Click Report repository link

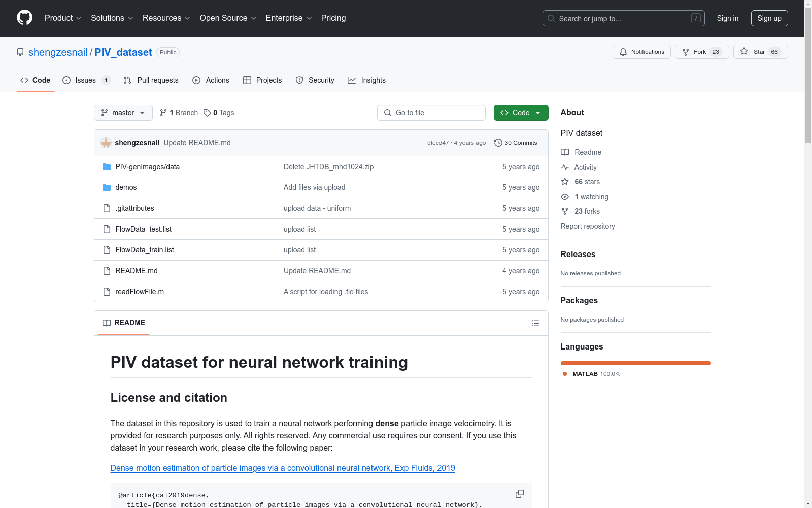pyautogui.click(x=588, y=226)
